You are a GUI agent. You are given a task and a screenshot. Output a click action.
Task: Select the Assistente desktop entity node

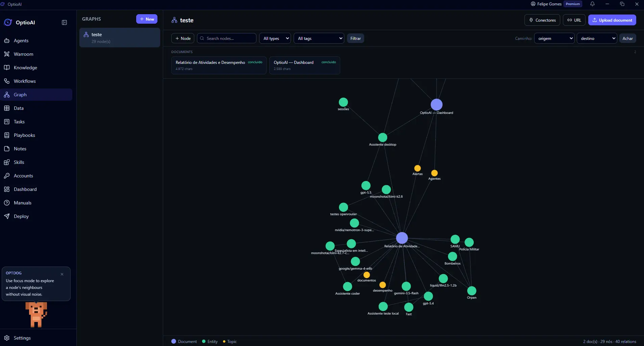click(382, 138)
